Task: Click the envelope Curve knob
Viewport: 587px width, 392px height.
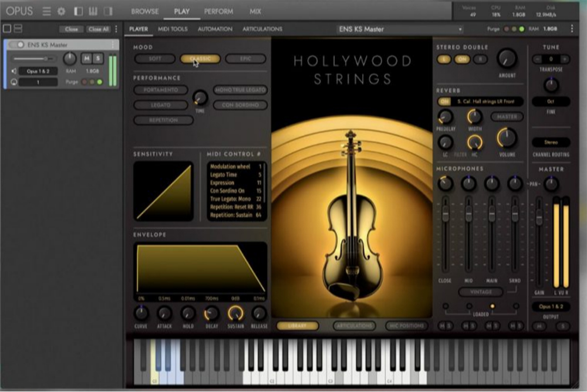Action: click(x=141, y=313)
